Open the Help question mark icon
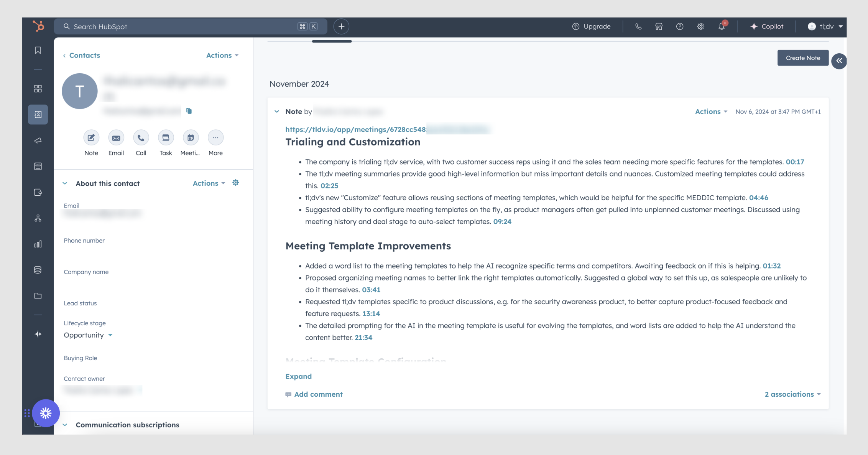The height and width of the screenshot is (455, 868). pos(680,26)
